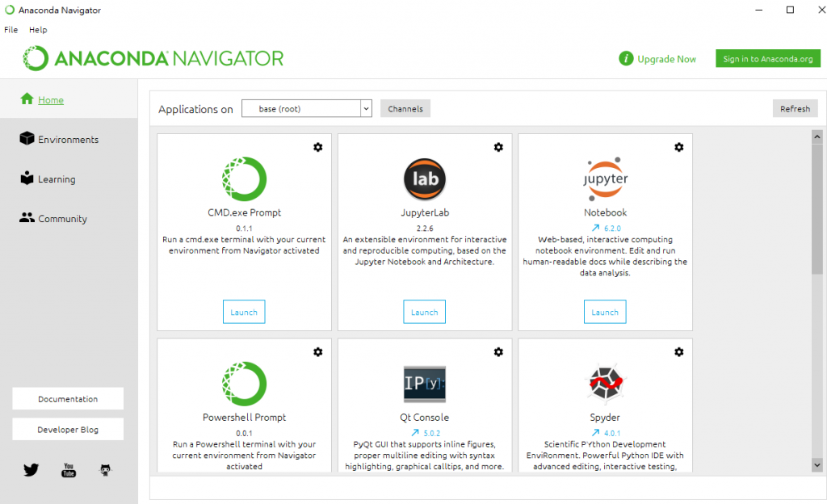Click Qt Console 5.0.2 update arrow icon
This screenshot has height=504, width=827.
[x=415, y=432]
